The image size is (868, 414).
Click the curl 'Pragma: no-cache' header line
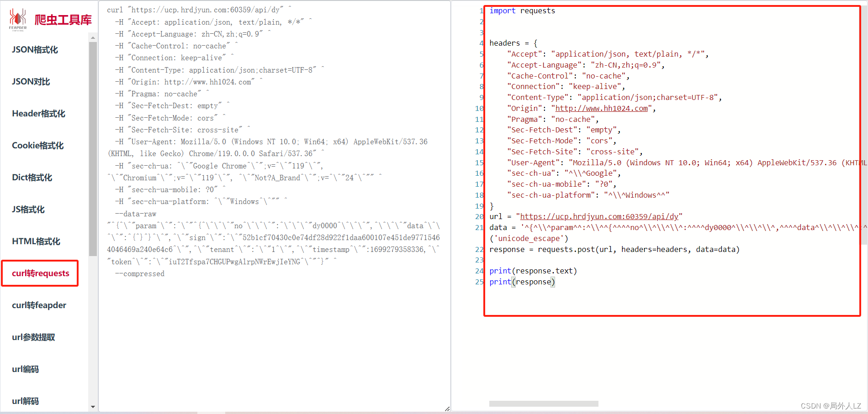click(162, 94)
